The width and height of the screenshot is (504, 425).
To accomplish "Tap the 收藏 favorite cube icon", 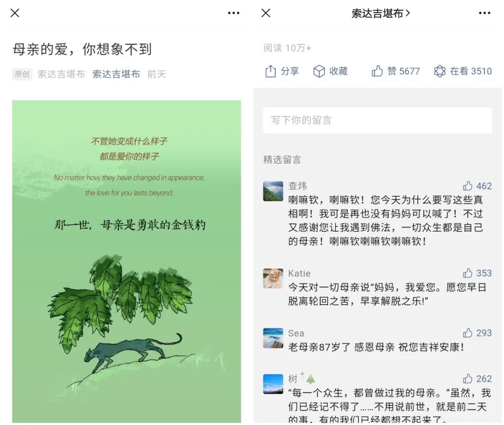I will tap(319, 71).
